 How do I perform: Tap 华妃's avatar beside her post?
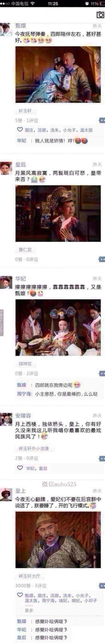click(6, 282)
